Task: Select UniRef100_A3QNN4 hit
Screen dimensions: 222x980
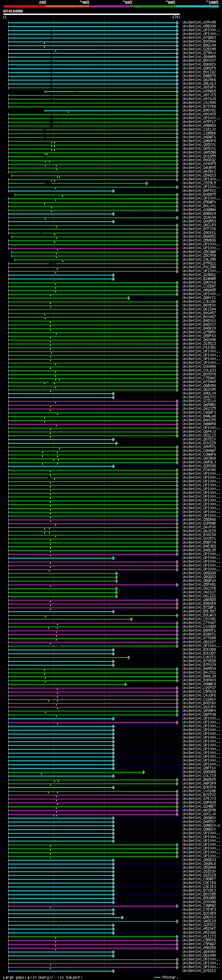Action: click(199, 210)
